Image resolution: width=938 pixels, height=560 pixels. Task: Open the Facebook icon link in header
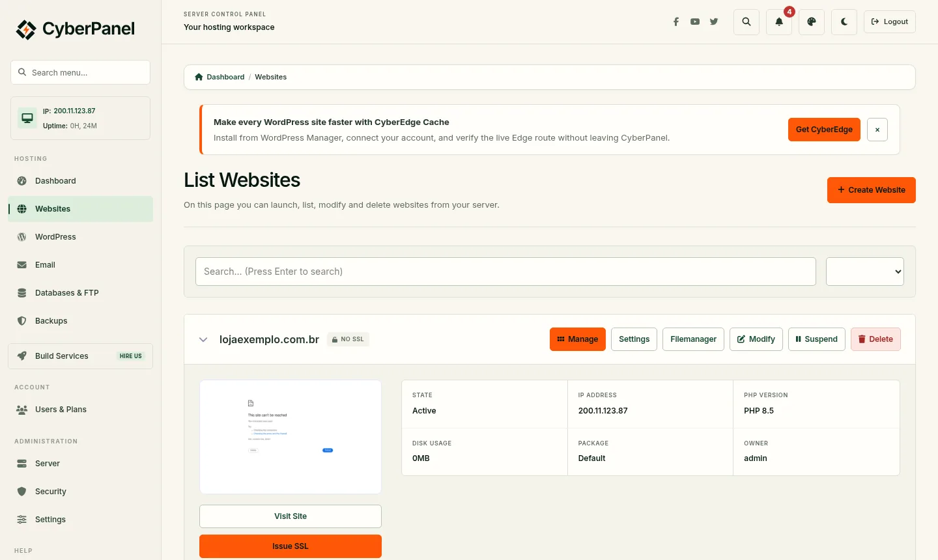pos(676,21)
